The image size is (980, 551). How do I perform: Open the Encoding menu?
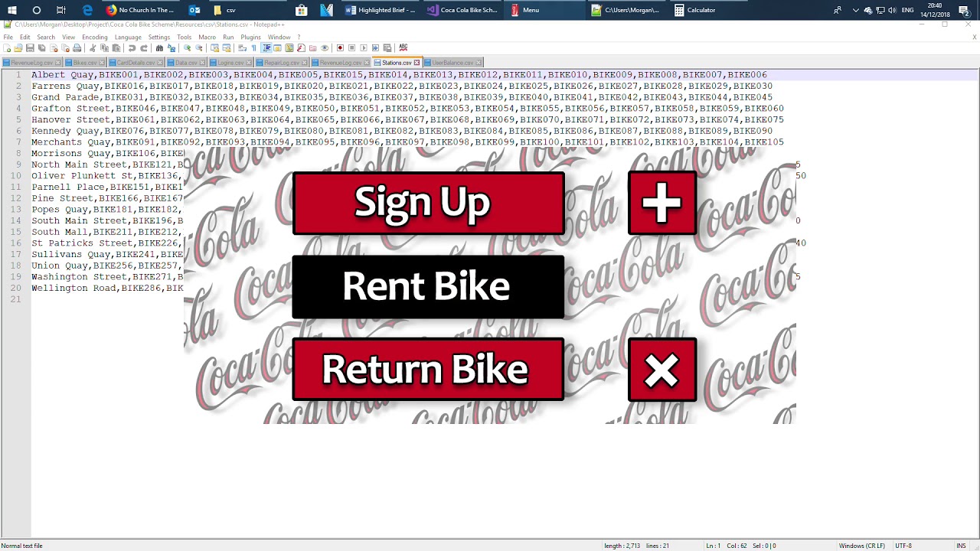point(95,37)
